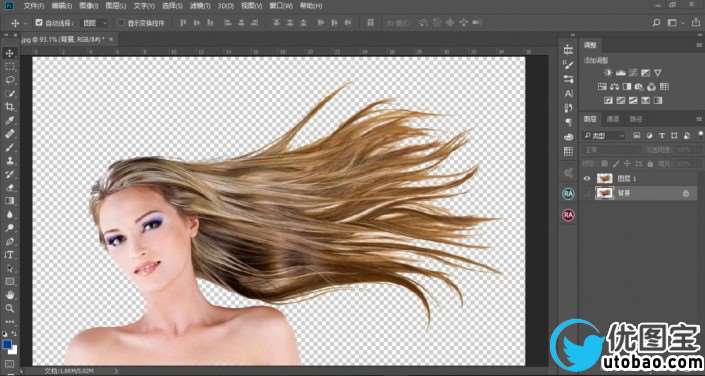Toggle the Auto-Select checkbox in the options bar
The width and height of the screenshot is (705, 376).
(39, 22)
